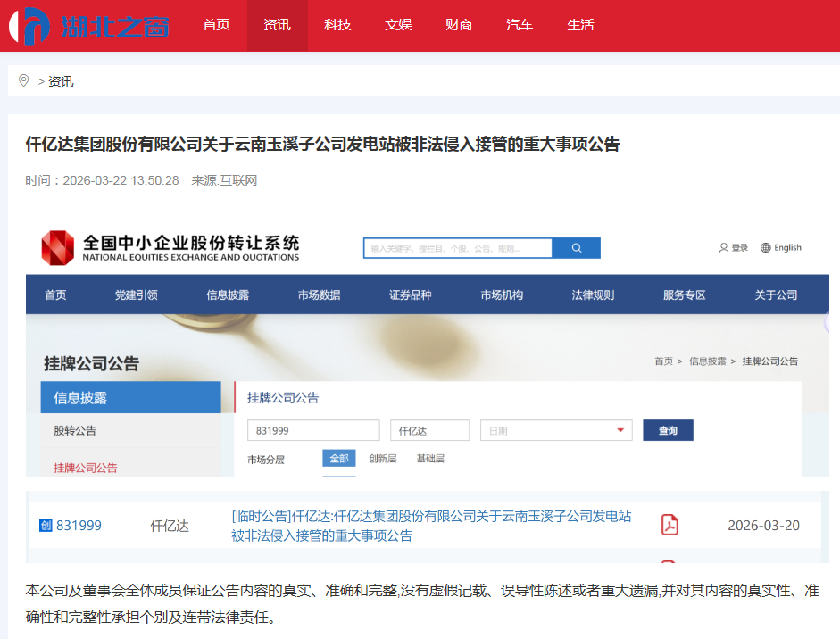Image resolution: width=840 pixels, height=639 pixels.
Task: Expand the 日期 dropdown arrow
Action: point(620,430)
